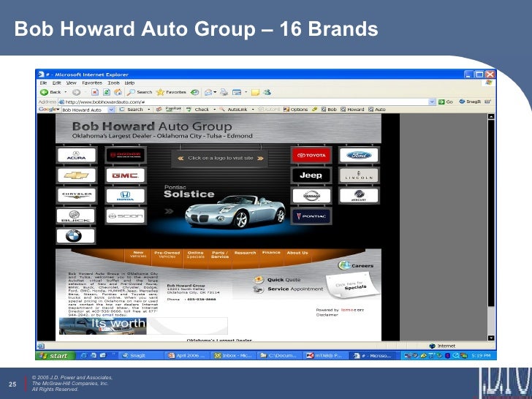The width and height of the screenshot is (532, 399).
Task: Click the Go button beside address
Action: 446,102
